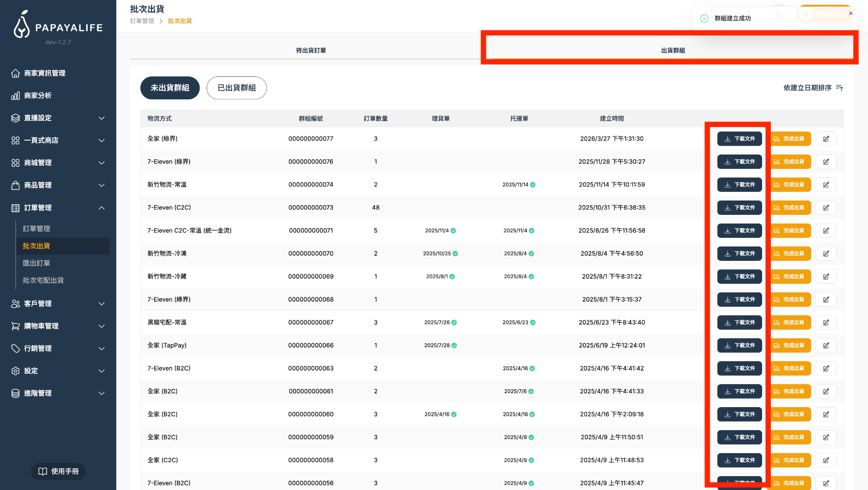Switch to 待出貨訂單 tab

311,50
